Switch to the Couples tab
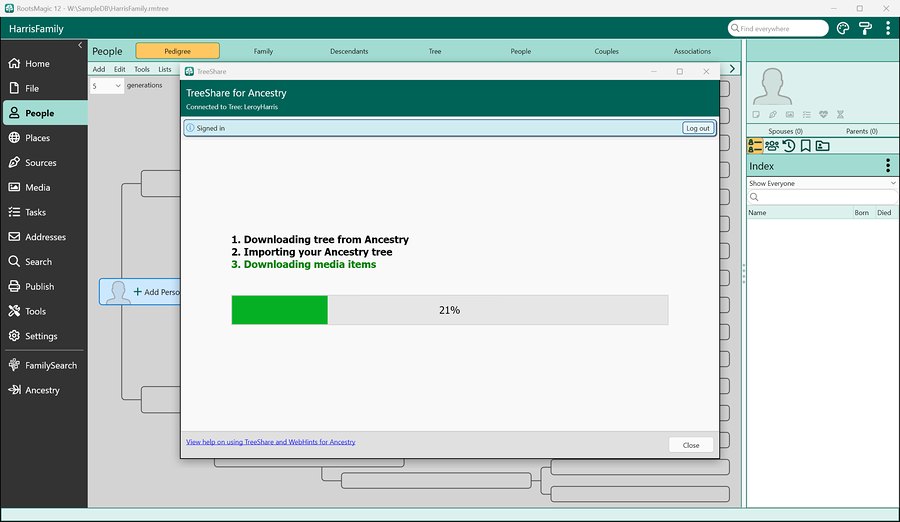Screen dimensions: 900x522 pos(606,51)
